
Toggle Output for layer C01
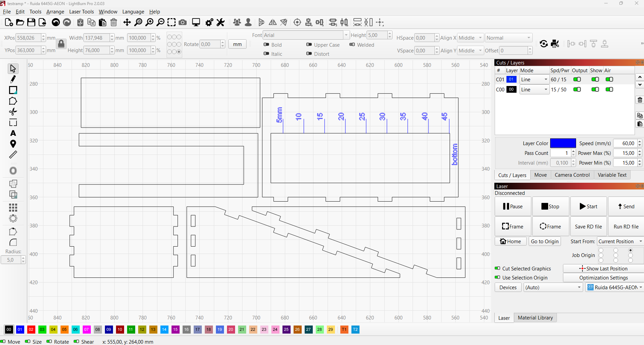(577, 80)
